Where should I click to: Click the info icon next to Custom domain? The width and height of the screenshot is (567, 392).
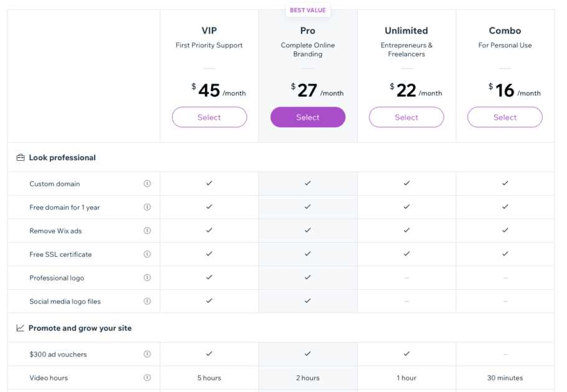[x=148, y=183]
